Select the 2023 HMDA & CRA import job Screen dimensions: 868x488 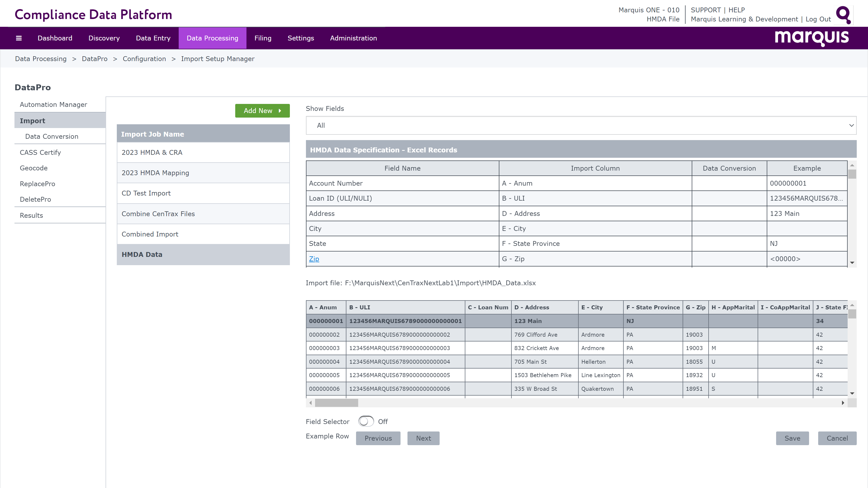point(203,152)
